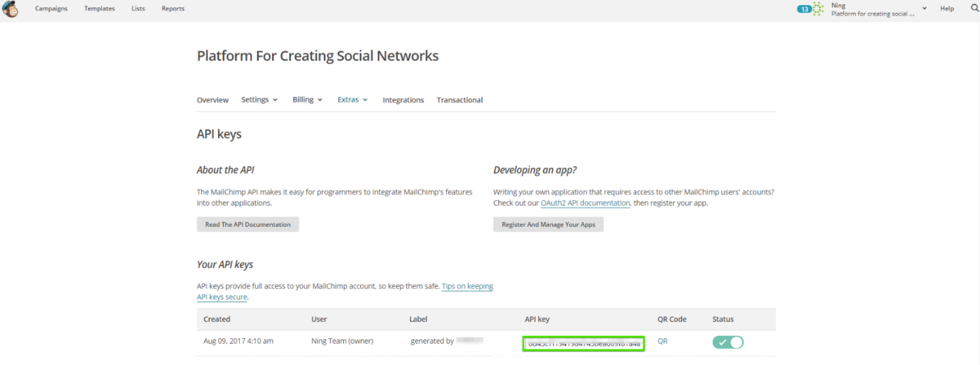Open the OAuth2 API documentation link
This screenshot has width=980, height=365.
[x=585, y=203]
